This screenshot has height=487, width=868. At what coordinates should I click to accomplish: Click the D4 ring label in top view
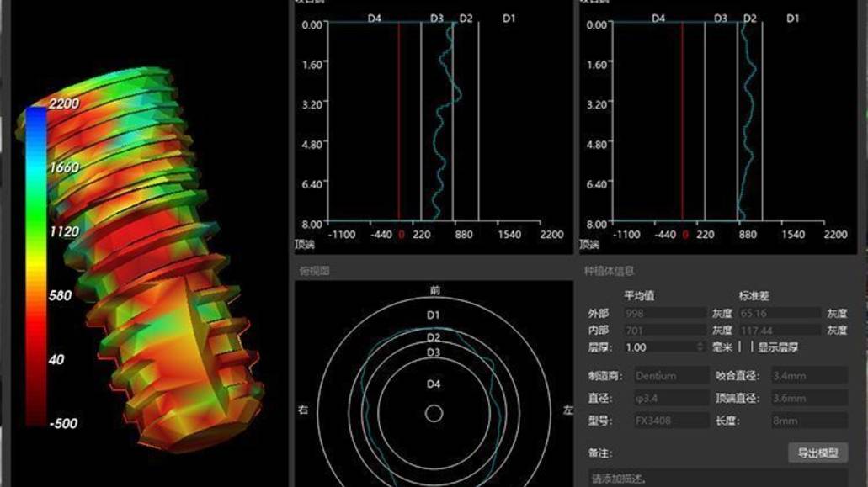[x=434, y=384]
